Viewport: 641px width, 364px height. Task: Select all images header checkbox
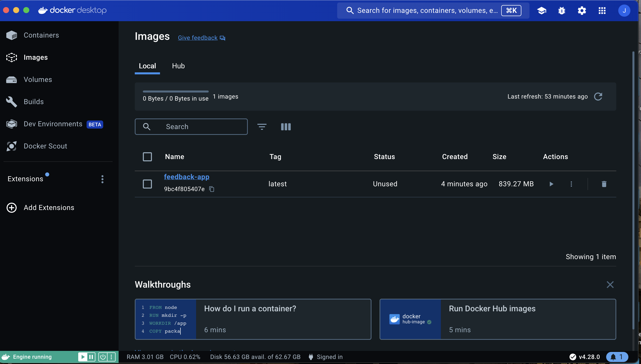(x=147, y=157)
